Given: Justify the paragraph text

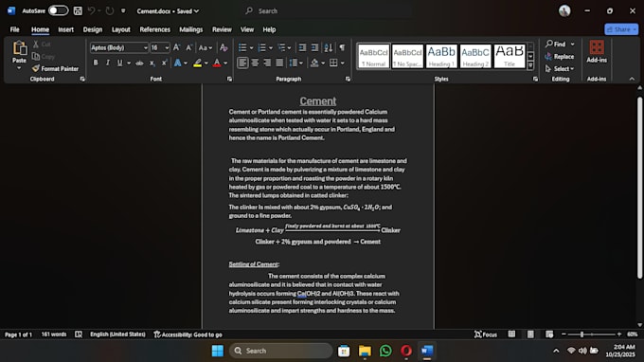Looking at the screenshot, I should click(x=279, y=63).
